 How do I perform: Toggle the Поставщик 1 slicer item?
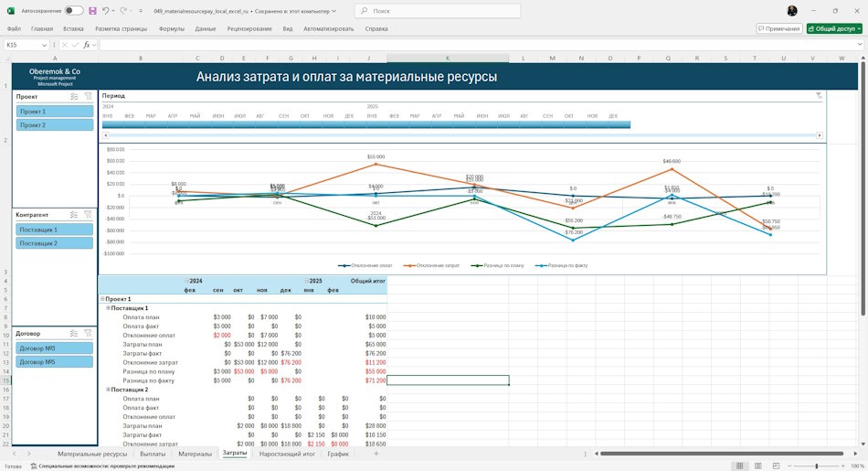pyautogui.click(x=54, y=230)
